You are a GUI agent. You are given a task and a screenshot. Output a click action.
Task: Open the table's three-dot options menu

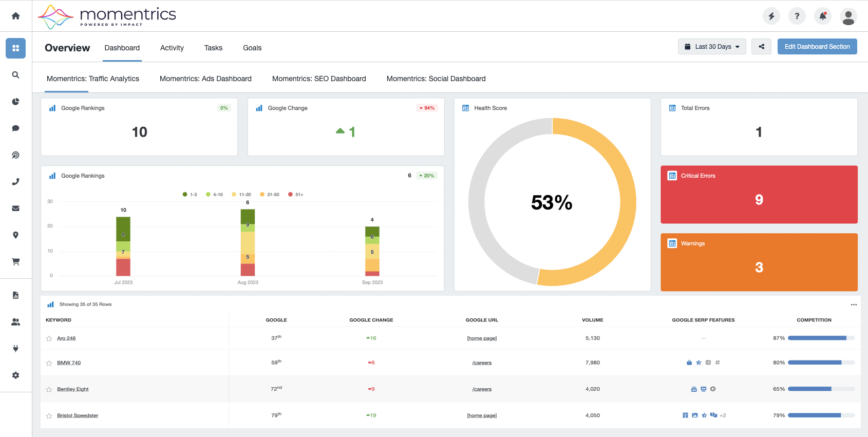pos(854,305)
